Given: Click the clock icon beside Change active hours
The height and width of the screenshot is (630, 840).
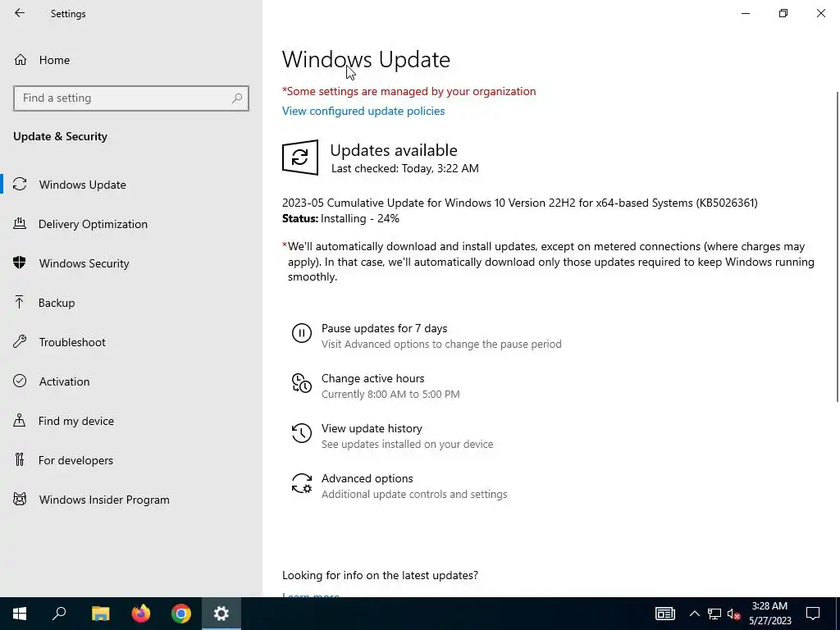Looking at the screenshot, I should click(302, 383).
